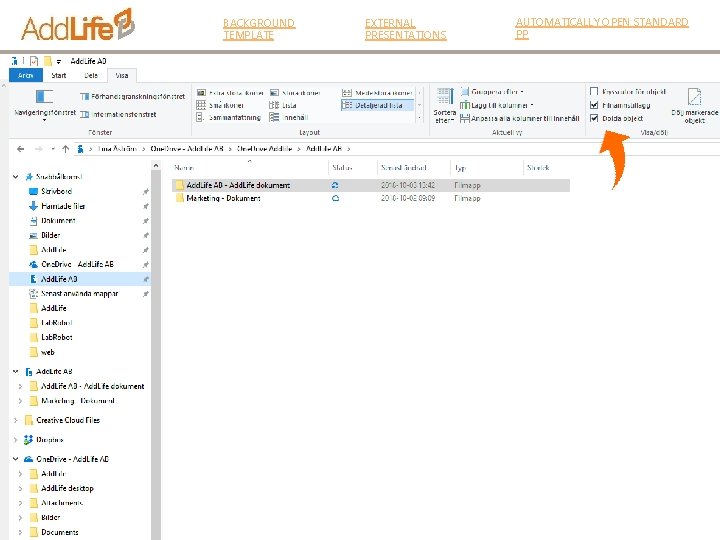720x540 pixels.
Task: Choose Sammanfattning layout
Action: [229, 118]
